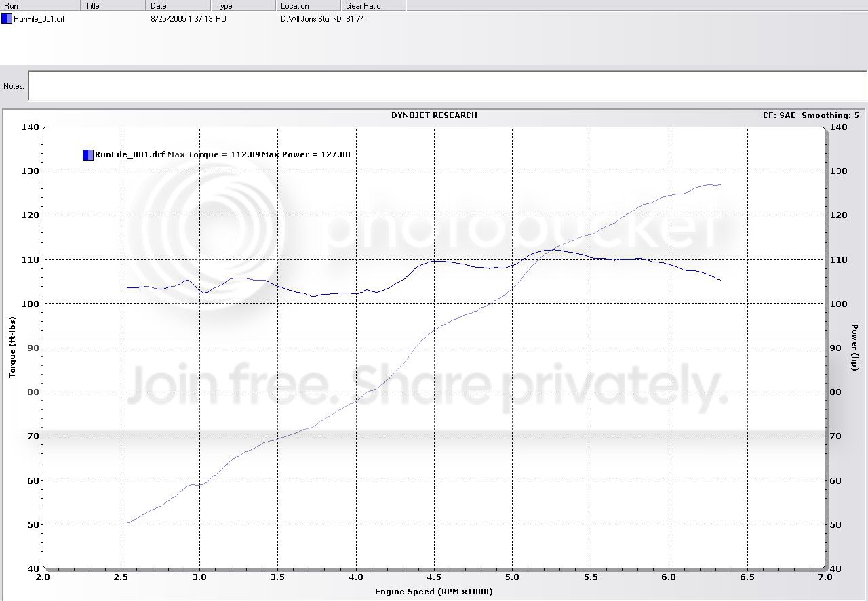Click the 6.0 tick on the RPM axis
Screen dimensions: 868x601
point(669,577)
